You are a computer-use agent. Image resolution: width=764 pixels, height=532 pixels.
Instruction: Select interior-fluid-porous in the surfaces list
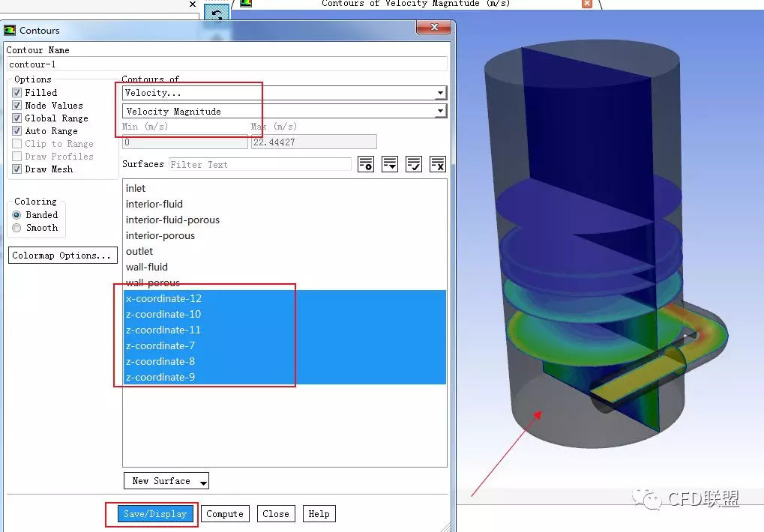click(172, 220)
